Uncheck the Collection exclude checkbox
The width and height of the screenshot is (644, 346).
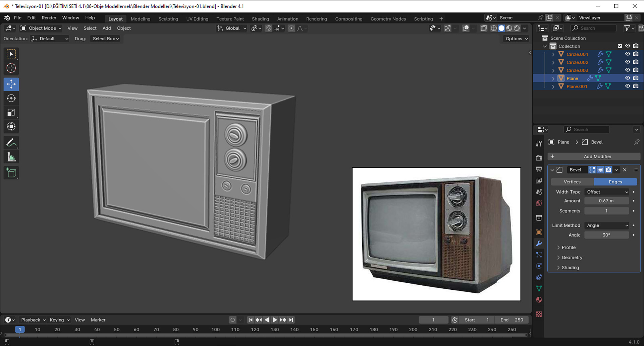coord(620,46)
